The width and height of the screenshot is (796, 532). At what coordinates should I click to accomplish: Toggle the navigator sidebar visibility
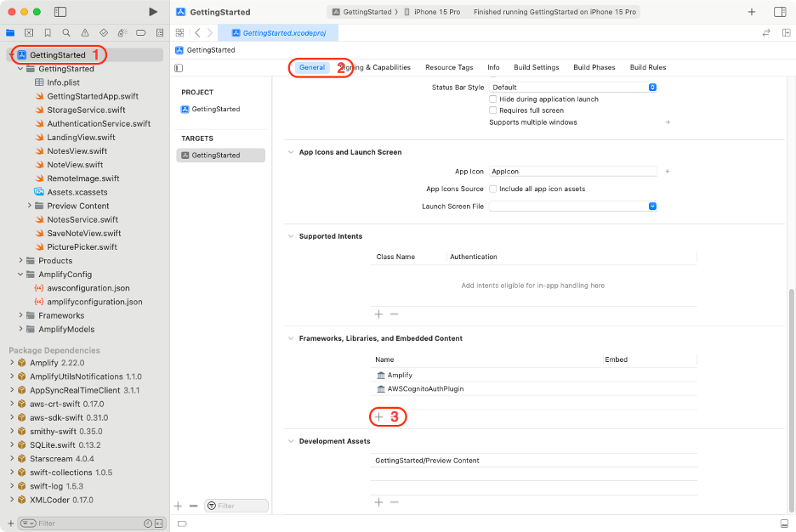[60, 12]
